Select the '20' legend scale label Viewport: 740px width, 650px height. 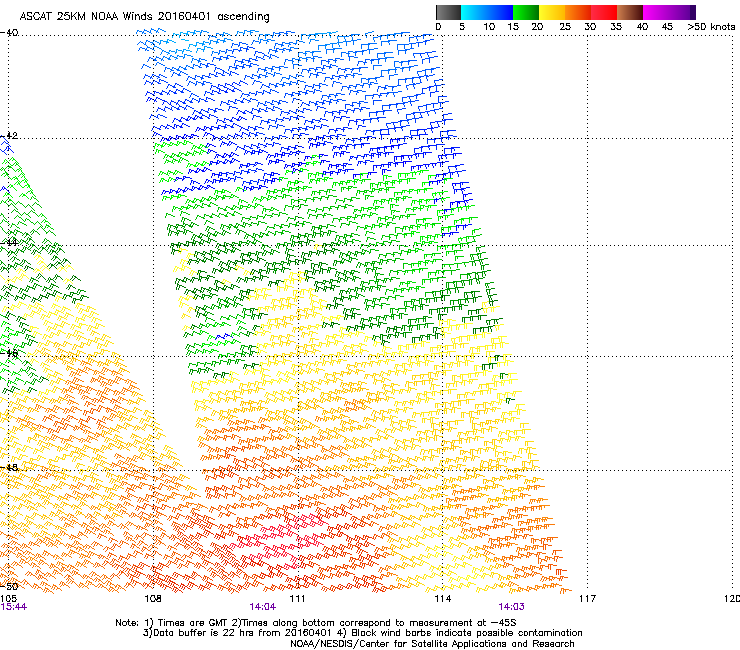click(538, 27)
